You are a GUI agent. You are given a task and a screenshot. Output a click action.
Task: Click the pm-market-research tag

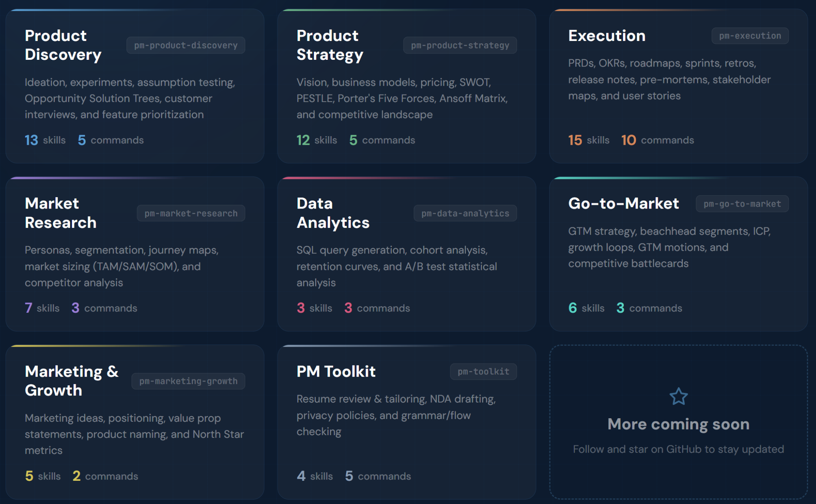point(191,213)
